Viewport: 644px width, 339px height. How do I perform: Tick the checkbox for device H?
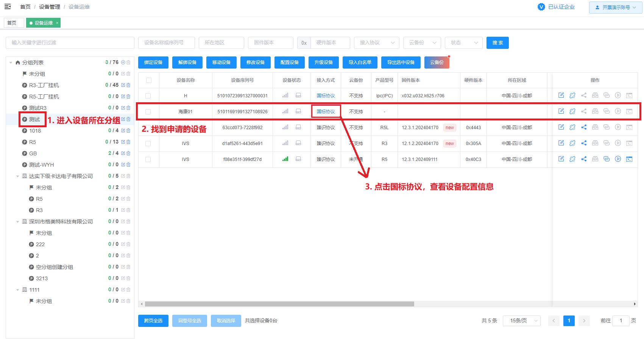(x=148, y=96)
